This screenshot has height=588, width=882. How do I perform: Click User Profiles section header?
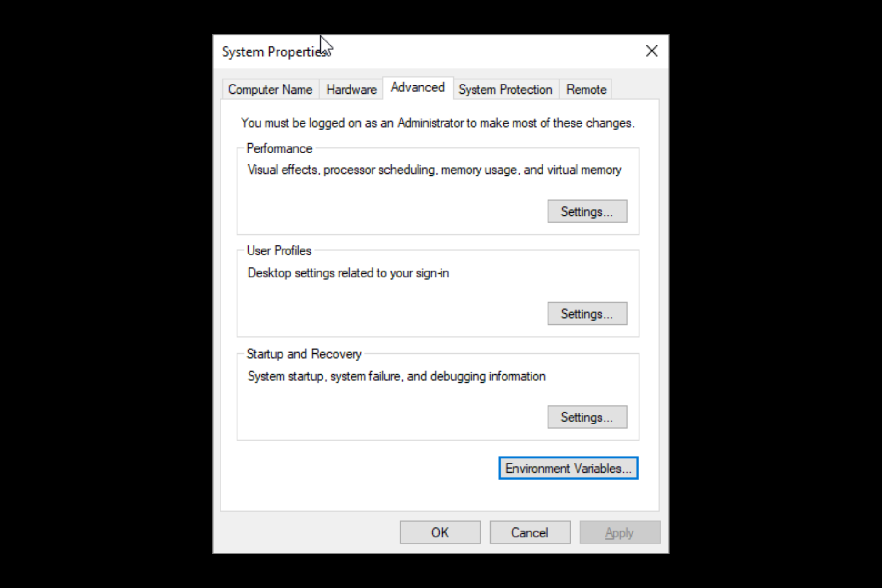[279, 250]
